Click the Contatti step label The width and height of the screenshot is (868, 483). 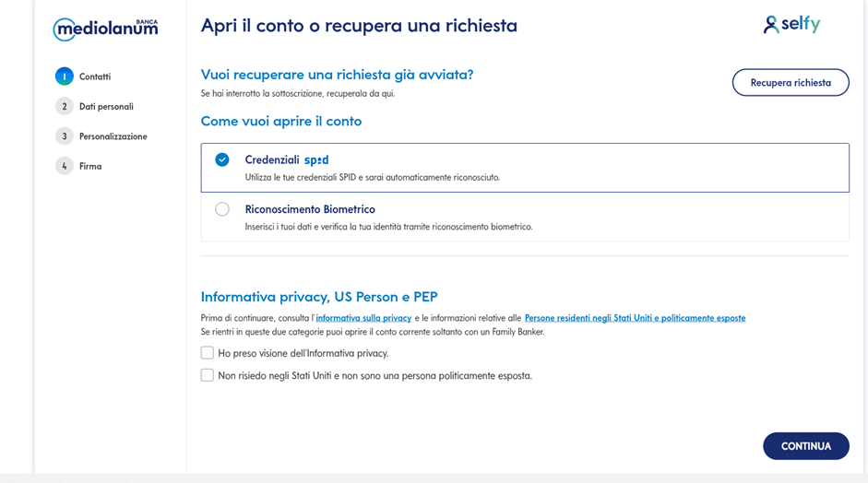(95, 77)
